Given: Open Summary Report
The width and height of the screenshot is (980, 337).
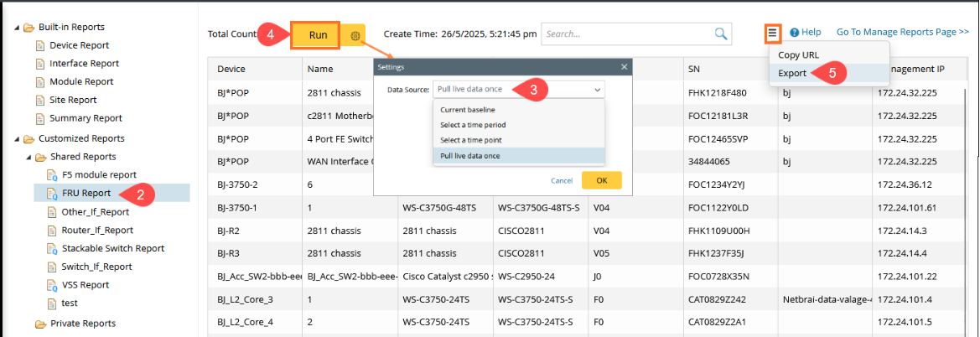Looking at the screenshot, I should (x=86, y=117).
